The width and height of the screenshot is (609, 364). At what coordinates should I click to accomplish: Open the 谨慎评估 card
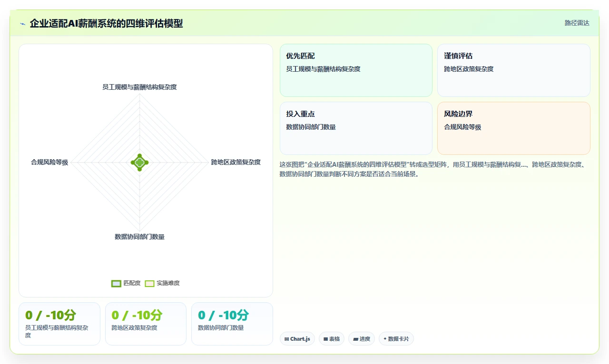click(514, 70)
